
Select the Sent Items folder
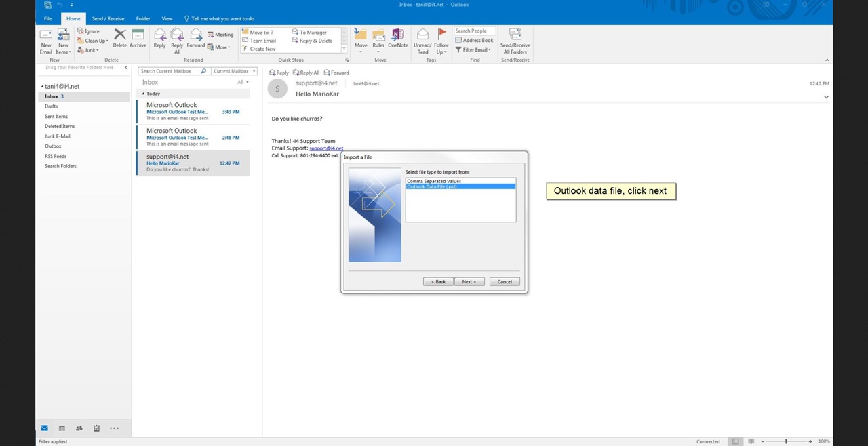point(56,117)
